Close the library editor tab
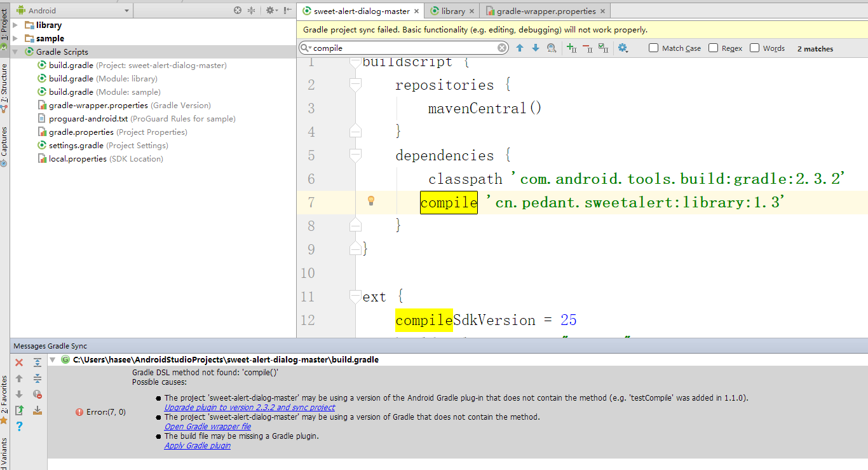This screenshot has height=470, width=868. [472, 11]
